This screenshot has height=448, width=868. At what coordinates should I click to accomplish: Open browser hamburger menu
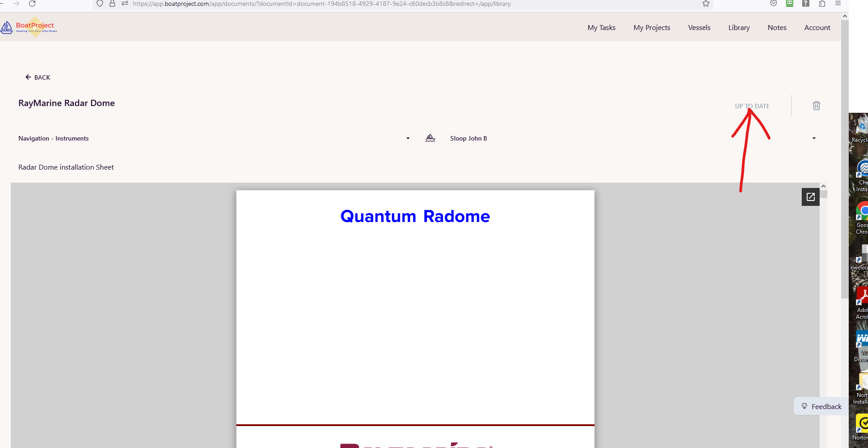pos(838,3)
